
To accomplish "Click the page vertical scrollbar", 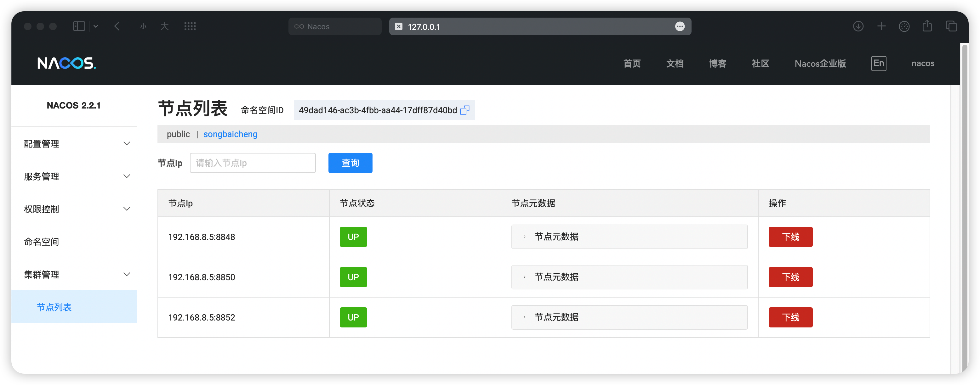I will click(x=964, y=207).
